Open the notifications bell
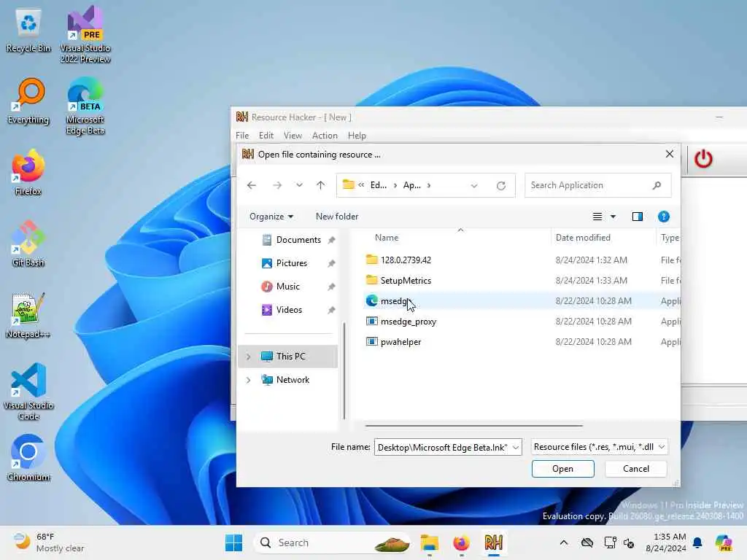This screenshot has width=747, height=560. [x=697, y=542]
